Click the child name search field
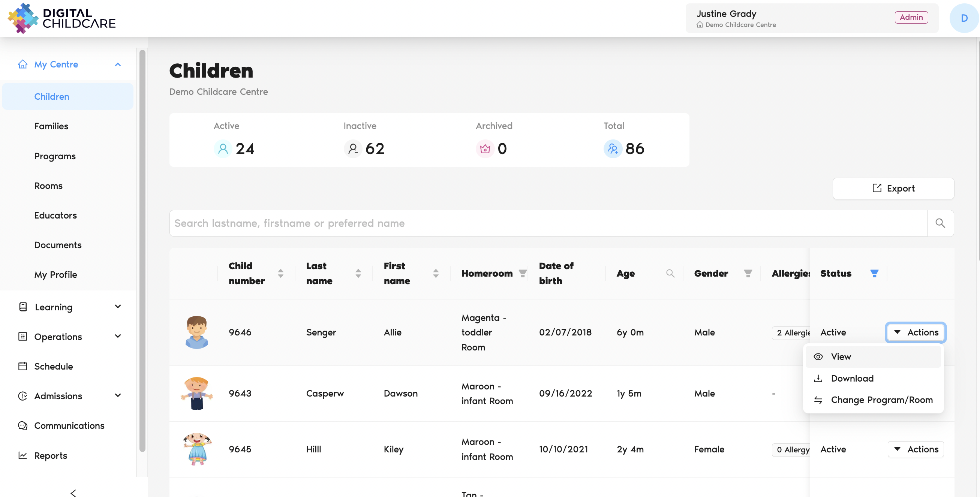This screenshot has height=497, width=980. 548,223
